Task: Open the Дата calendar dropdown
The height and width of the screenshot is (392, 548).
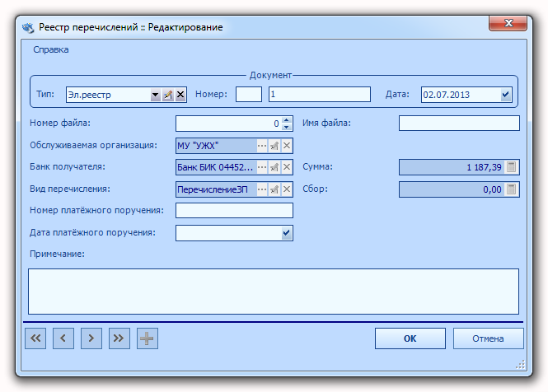Action: 505,95
